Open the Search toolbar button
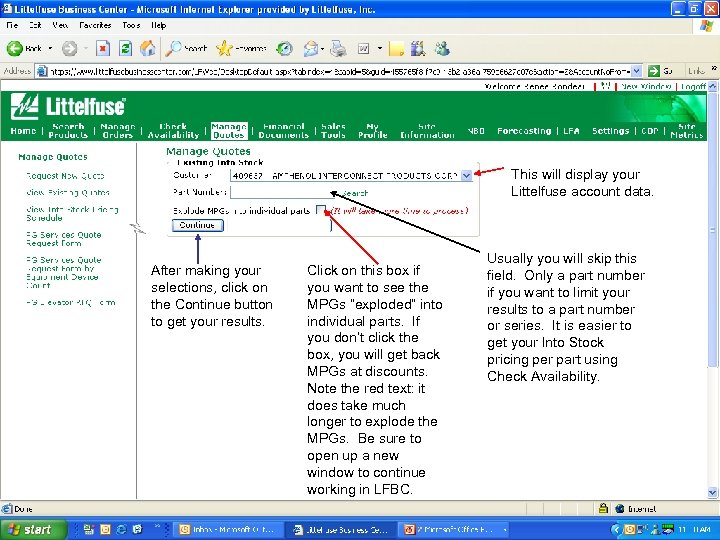Image resolution: width=720 pixels, height=540 pixels. (186, 48)
